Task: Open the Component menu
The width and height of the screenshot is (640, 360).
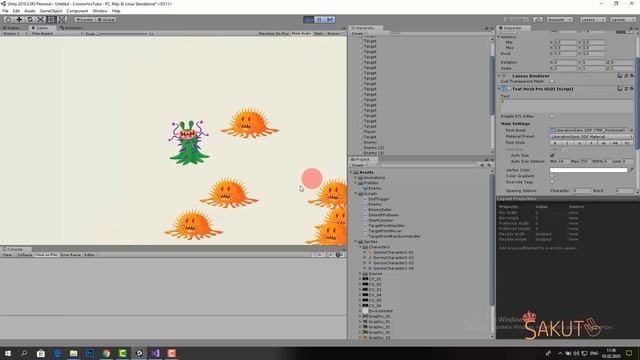Action: [x=77, y=11]
